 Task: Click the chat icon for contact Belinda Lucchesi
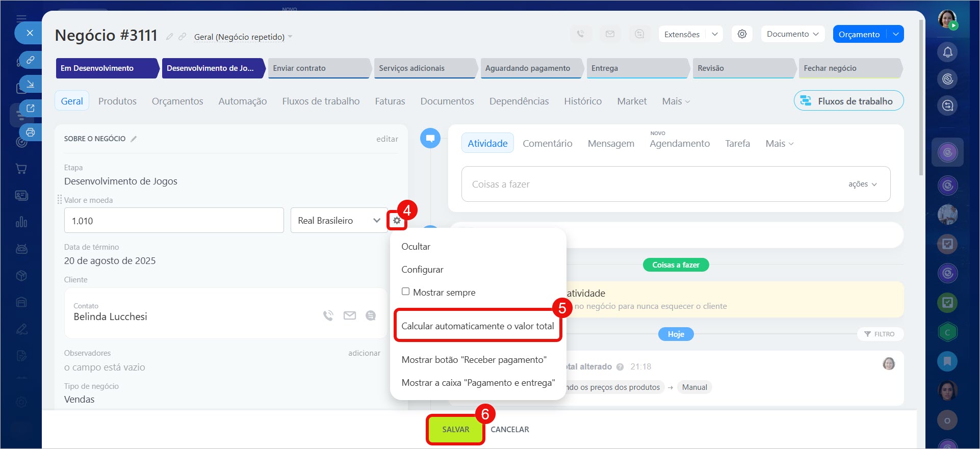point(371,316)
